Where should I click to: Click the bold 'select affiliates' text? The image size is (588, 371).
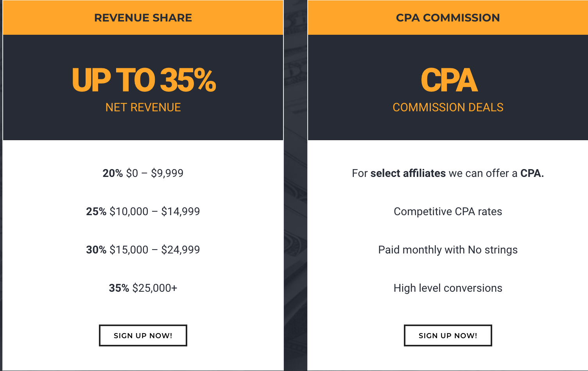[x=408, y=173]
